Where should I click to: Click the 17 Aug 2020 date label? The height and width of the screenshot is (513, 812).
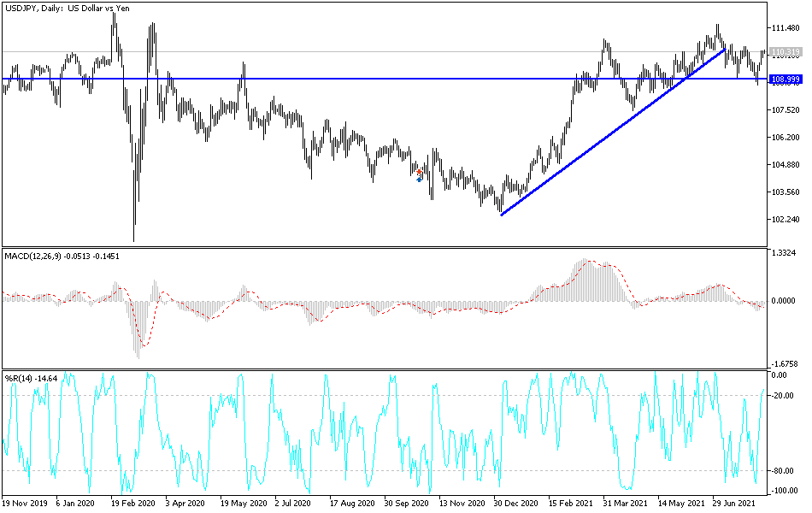coord(352,503)
